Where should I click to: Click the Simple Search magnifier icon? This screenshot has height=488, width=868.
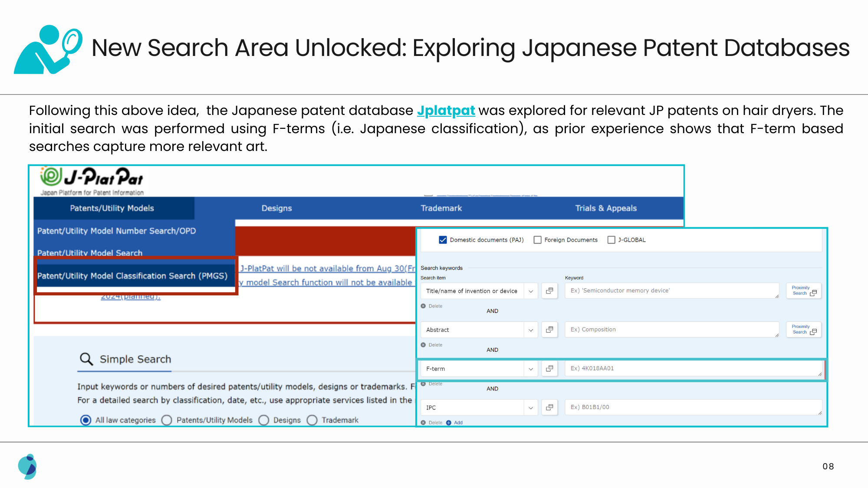pos(86,359)
